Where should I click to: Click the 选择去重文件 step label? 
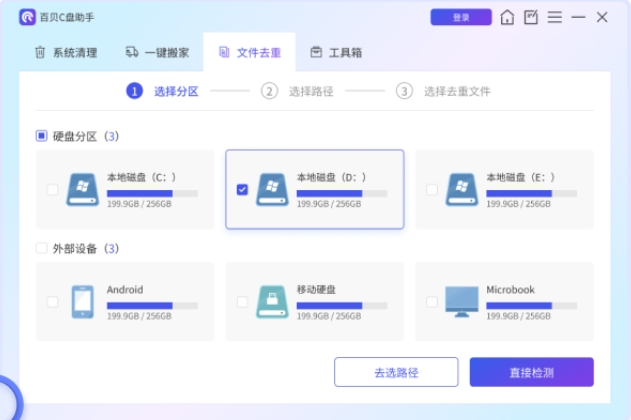[457, 92]
